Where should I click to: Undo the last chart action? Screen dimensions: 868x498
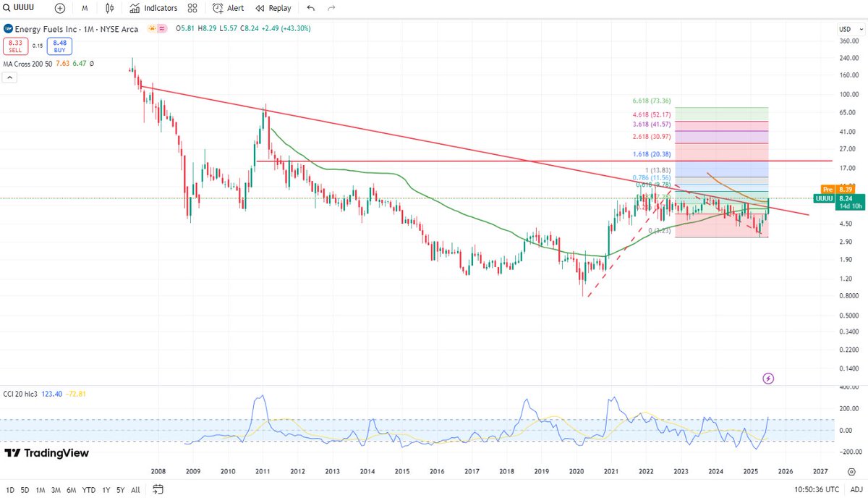(x=311, y=8)
